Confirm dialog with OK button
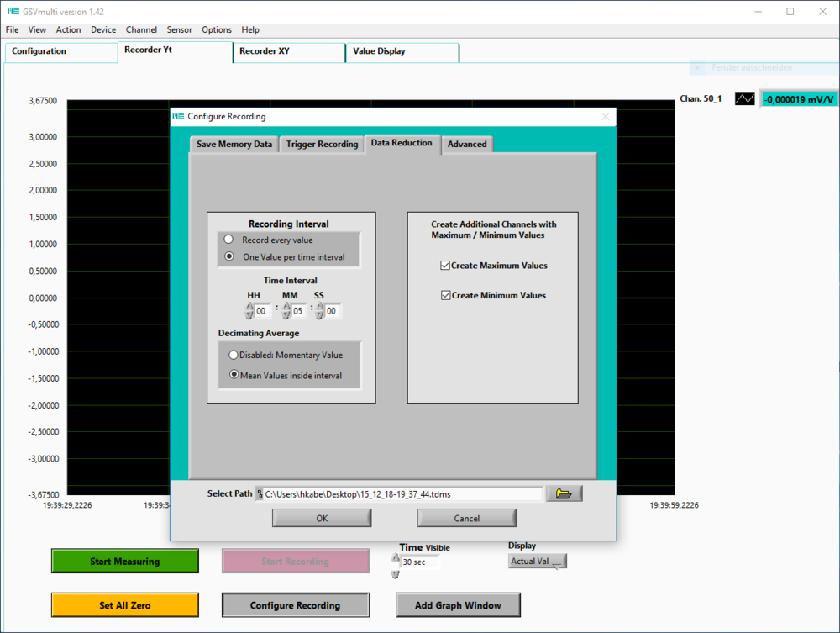This screenshot has width=840, height=633. click(322, 519)
